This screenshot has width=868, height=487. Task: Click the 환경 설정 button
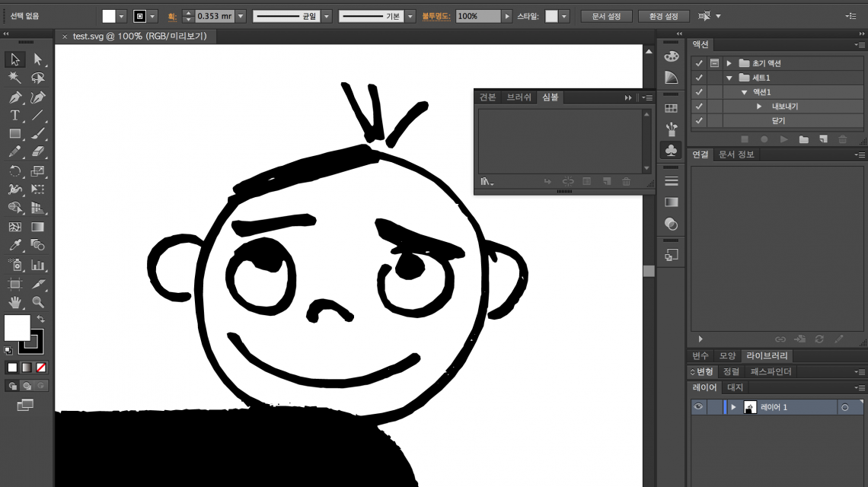[664, 16]
